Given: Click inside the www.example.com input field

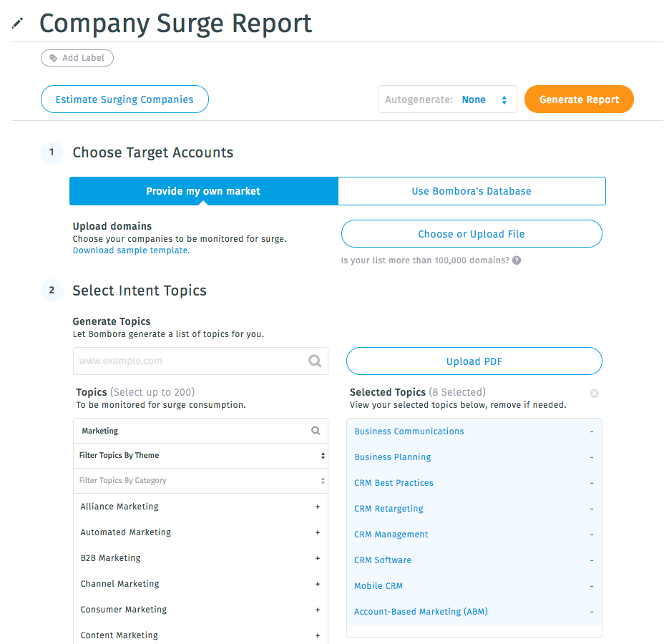Looking at the screenshot, I should pyautogui.click(x=179, y=361).
